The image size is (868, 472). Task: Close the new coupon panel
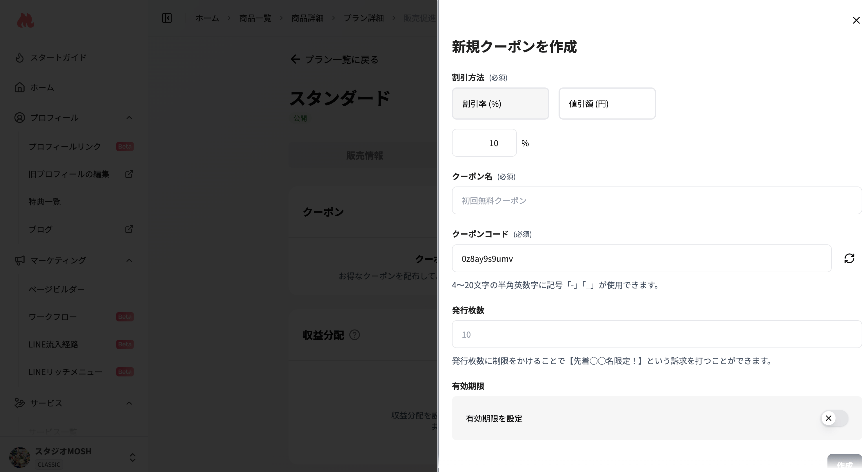pos(856,20)
